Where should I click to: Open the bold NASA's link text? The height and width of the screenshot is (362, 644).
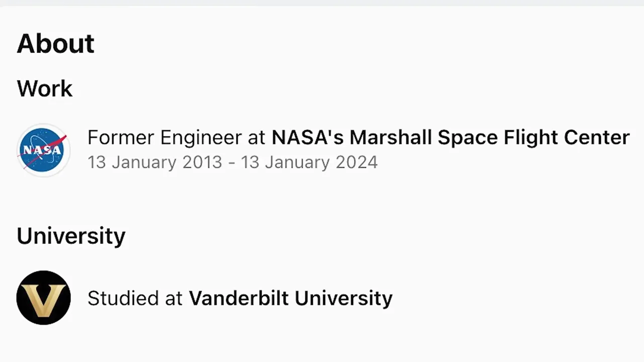[x=307, y=137]
